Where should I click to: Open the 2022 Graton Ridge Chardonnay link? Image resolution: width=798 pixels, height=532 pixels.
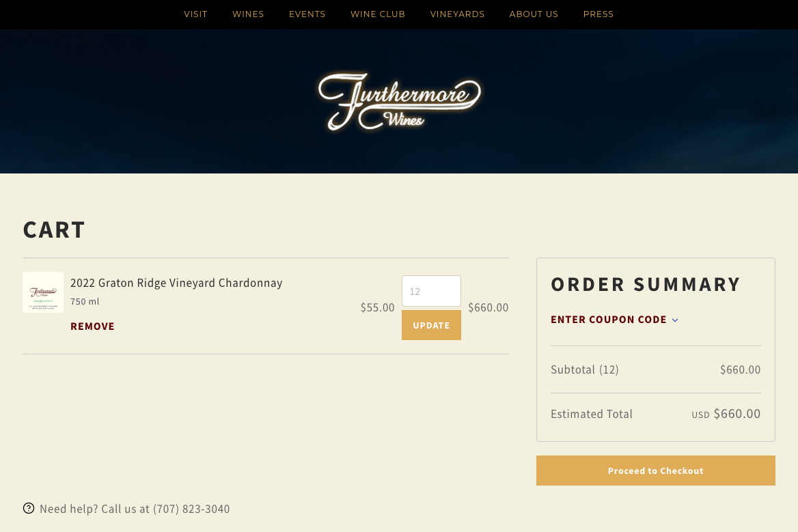pyautogui.click(x=176, y=283)
